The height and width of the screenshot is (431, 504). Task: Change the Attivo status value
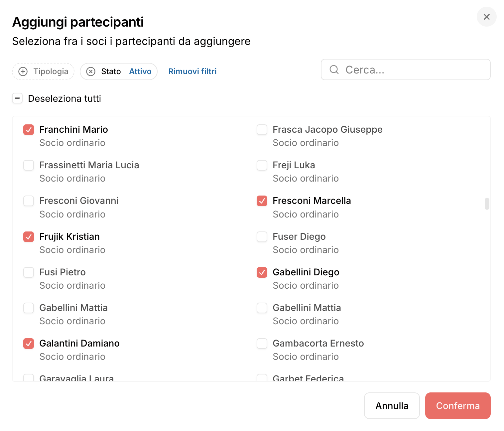[140, 72]
